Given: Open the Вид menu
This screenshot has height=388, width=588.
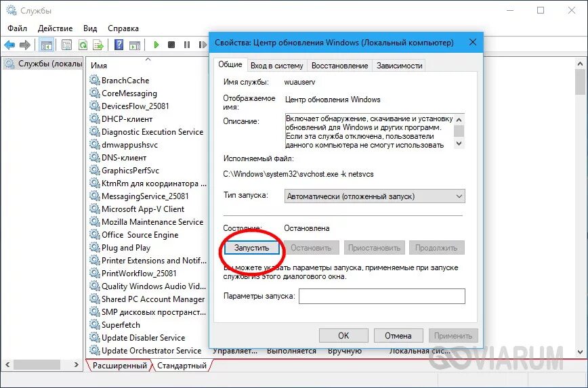Looking at the screenshot, I should (x=90, y=28).
